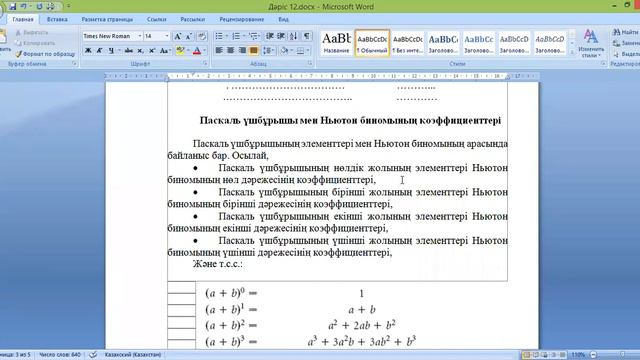
Task: Redo the last action
Action: (39, 7)
